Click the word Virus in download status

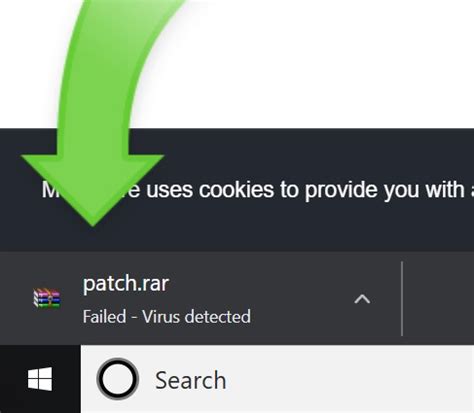pos(162,316)
